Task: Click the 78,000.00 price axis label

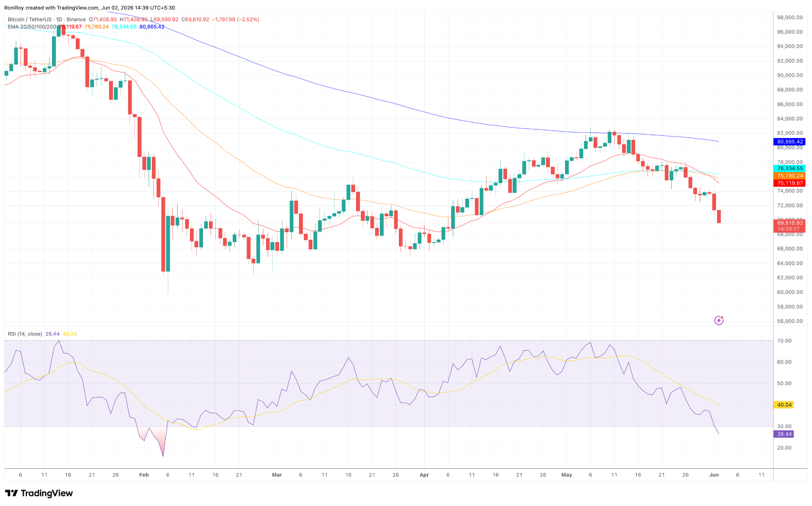Action: (x=790, y=162)
